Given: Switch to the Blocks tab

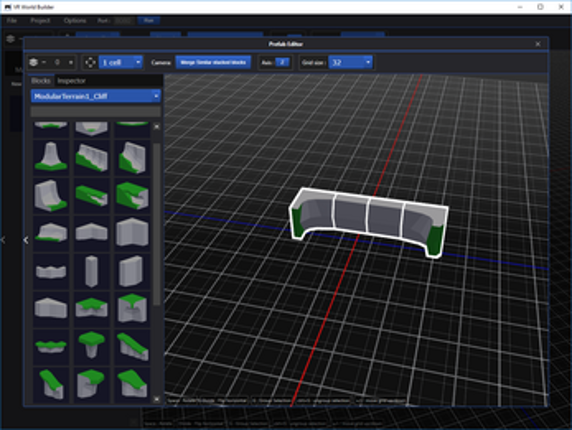Looking at the screenshot, I should 40,81.
